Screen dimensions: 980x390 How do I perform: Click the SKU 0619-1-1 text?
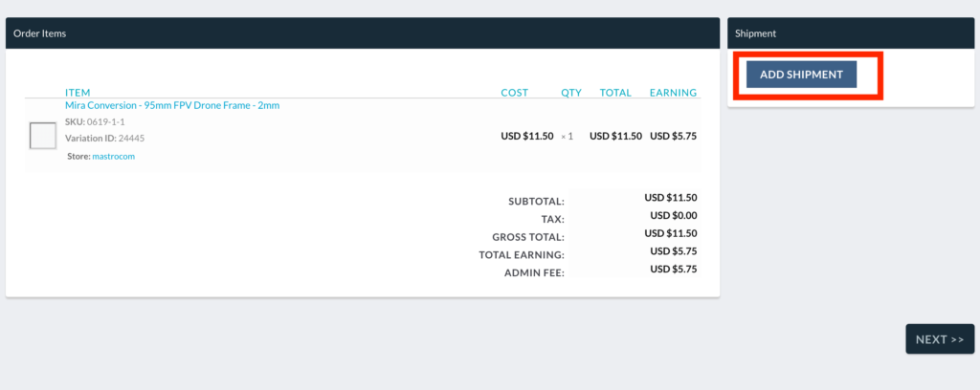tap(95, 122)
